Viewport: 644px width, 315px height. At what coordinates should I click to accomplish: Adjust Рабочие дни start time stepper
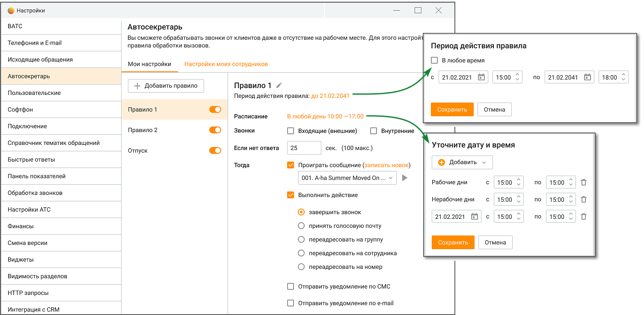click(519, 183)
